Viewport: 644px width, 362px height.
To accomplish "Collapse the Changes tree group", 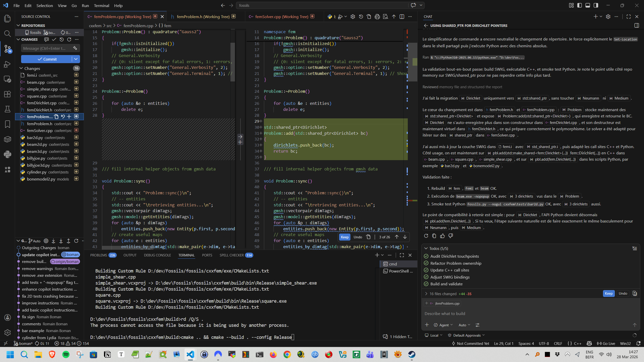I will click(x=21, y=68).
